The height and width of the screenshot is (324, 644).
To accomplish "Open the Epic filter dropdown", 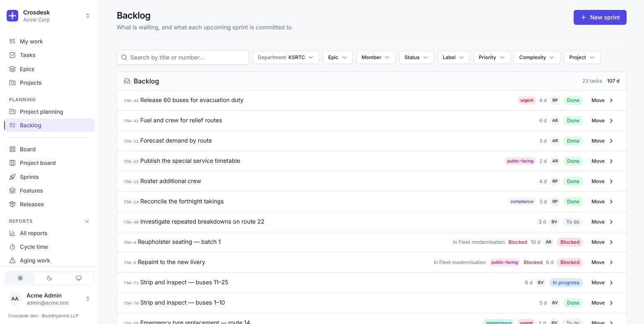I will [x=338, y=57].
